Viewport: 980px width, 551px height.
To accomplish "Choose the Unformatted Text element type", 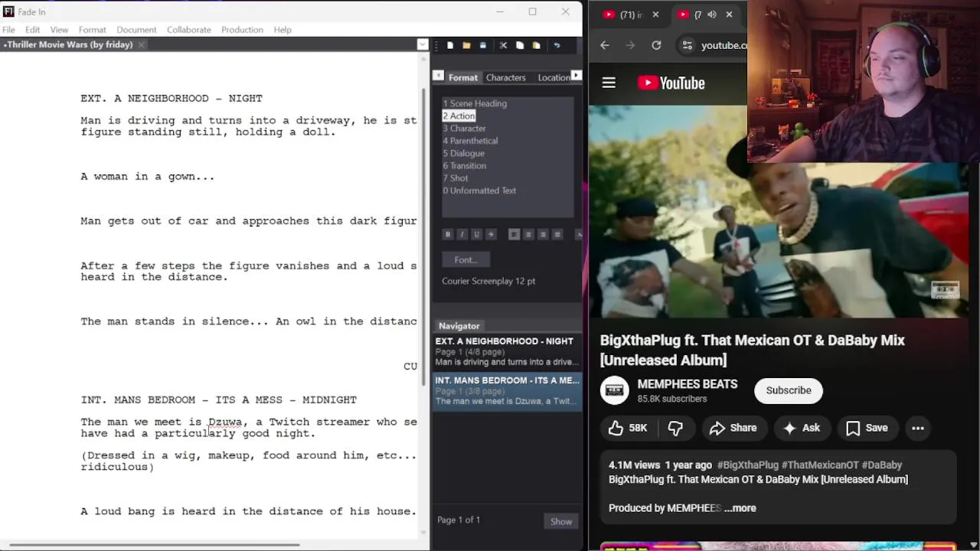I will (479, 191).
